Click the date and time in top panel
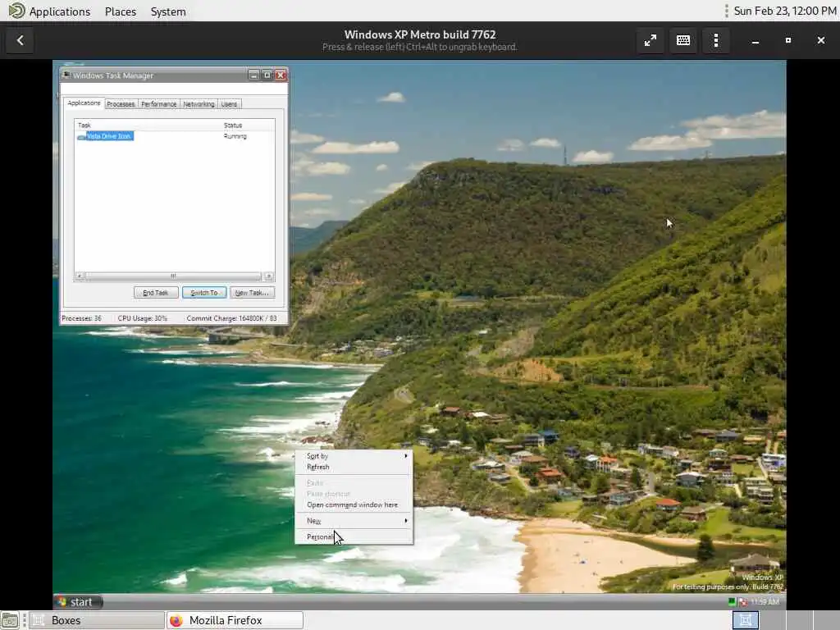Viewport: 840px width, 630px height. pos(785,11)
